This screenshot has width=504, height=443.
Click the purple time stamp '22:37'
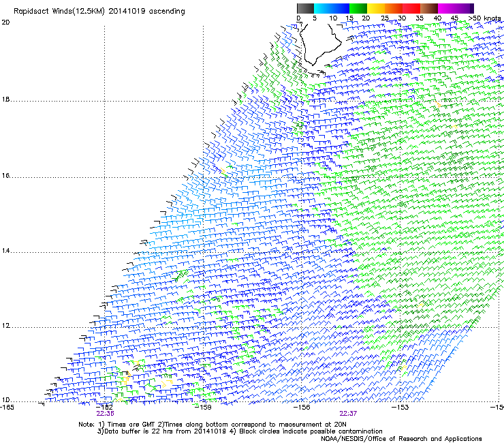[348, 414]
